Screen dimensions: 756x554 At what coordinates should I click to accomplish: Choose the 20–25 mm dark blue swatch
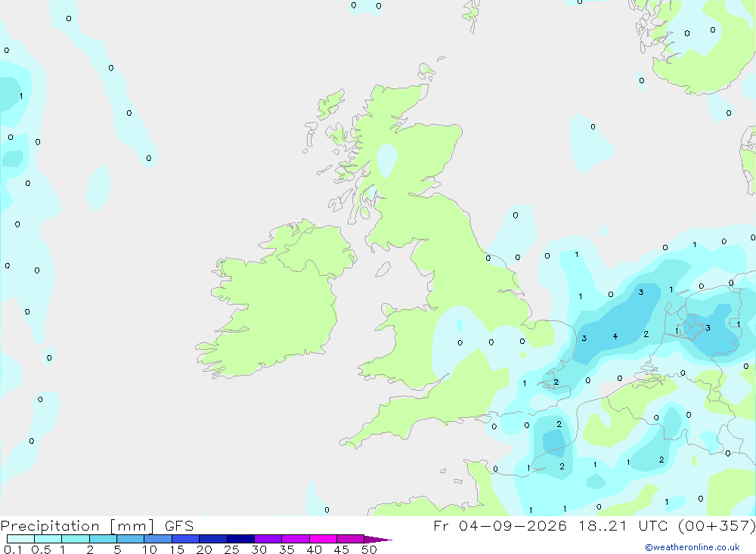click(212, 539)
